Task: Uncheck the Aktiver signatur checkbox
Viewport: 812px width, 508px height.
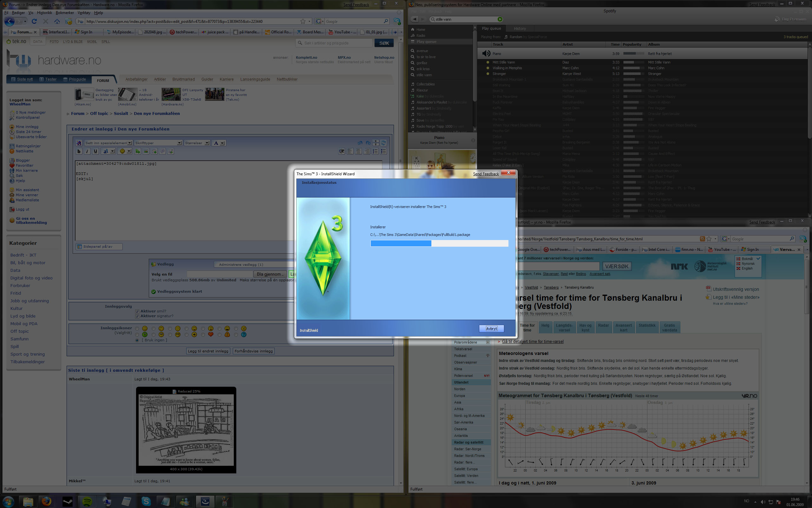Action: tap(137, 316)
